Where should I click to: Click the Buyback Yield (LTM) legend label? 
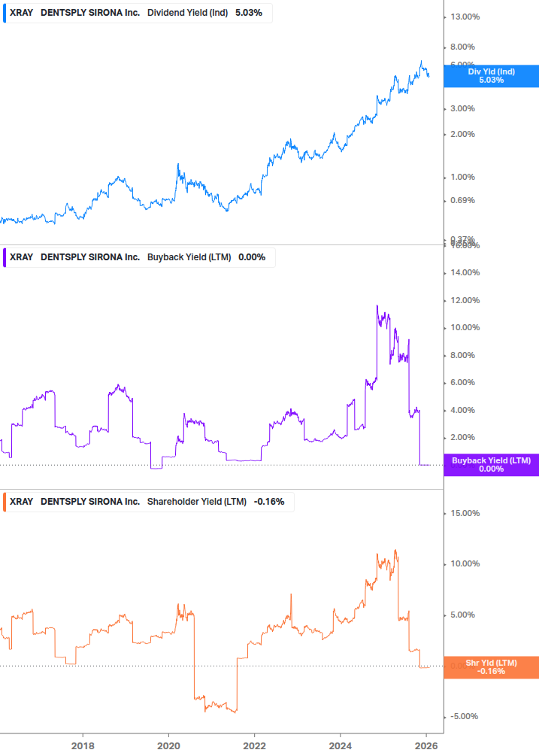tap(189, 257)
